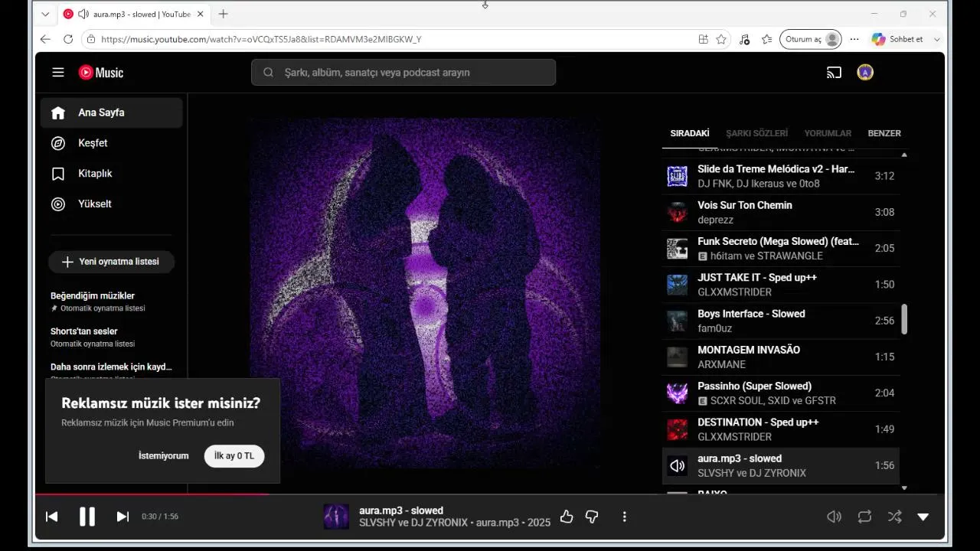
Task: Play Funk Secreto (Mega Slowed) thumbnail
Action: 678,249
